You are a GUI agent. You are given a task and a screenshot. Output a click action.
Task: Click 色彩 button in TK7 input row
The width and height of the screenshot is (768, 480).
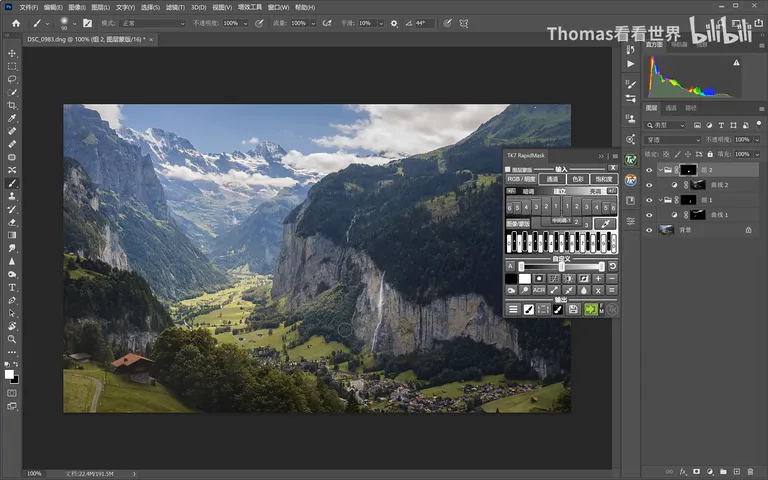578,179
